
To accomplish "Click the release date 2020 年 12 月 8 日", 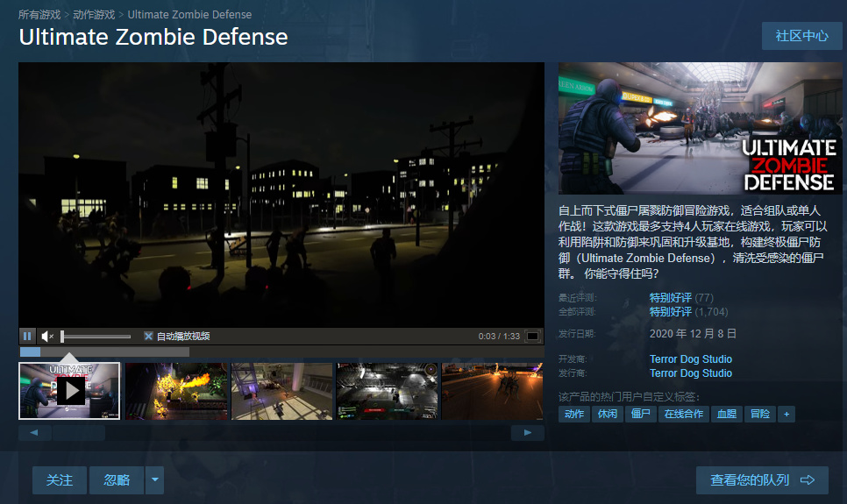I will (693, 333).
